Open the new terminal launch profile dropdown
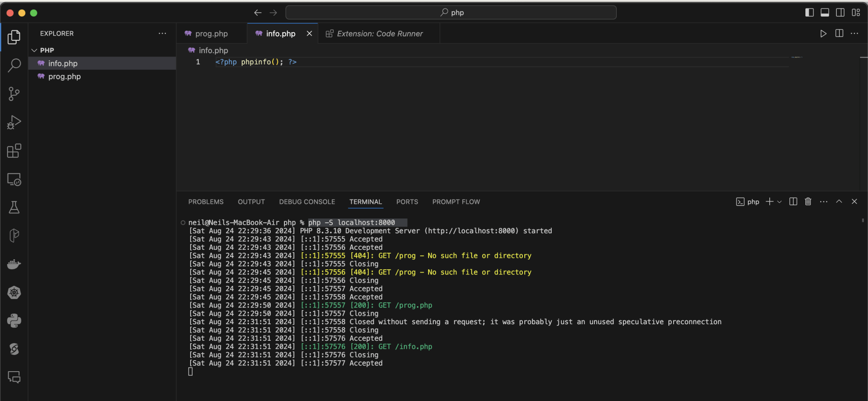The image size is (868, 401). coord(779,202)
